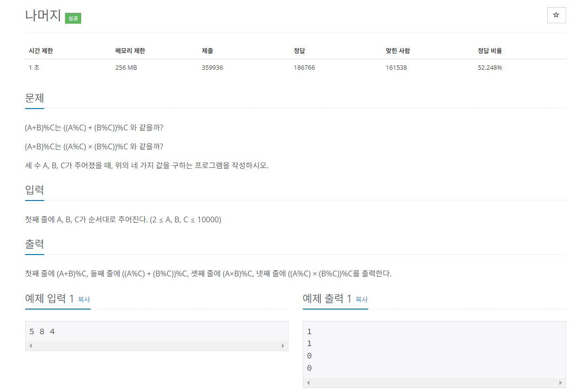The image size is (578, 392).
Task: Click the 예제 출력 1 heading
Action: [x=327, y=299]
